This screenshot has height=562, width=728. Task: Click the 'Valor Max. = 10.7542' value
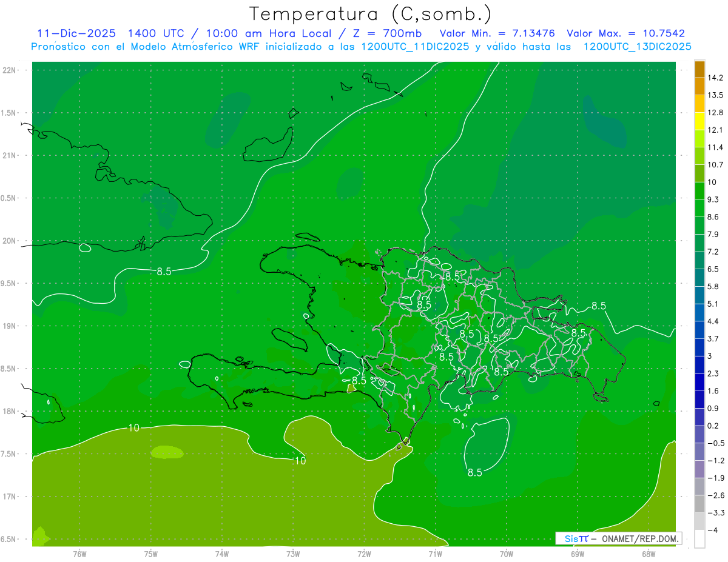625,33
